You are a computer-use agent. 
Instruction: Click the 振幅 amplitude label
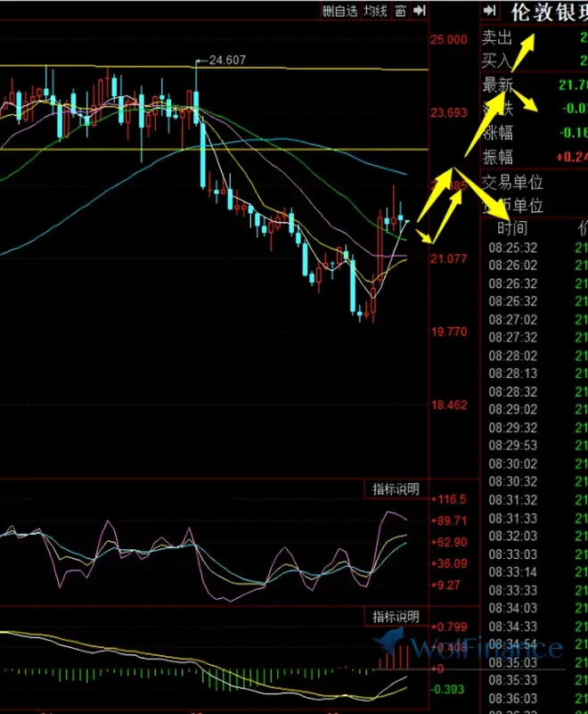tap(497, 157)
